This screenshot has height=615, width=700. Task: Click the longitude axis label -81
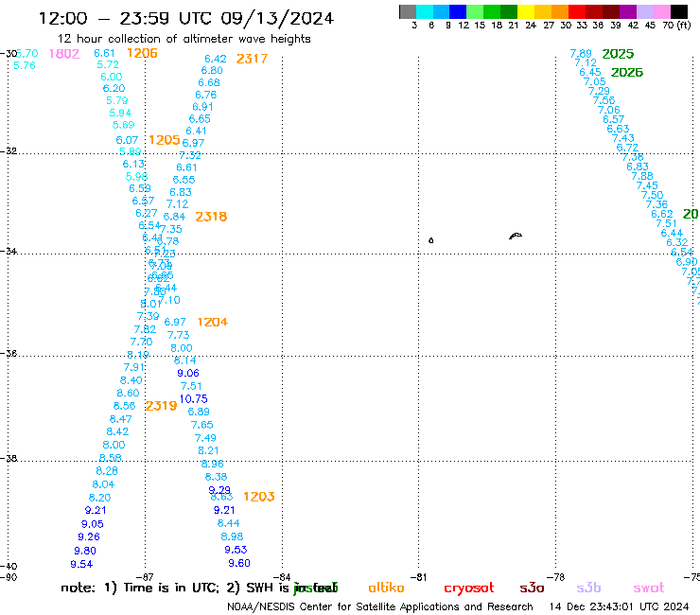point(418,577)
